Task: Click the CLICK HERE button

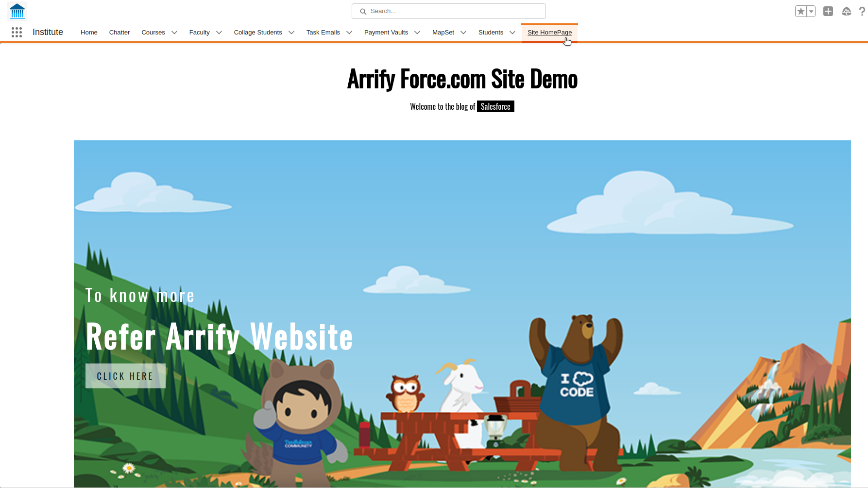Action: point(125,376)
